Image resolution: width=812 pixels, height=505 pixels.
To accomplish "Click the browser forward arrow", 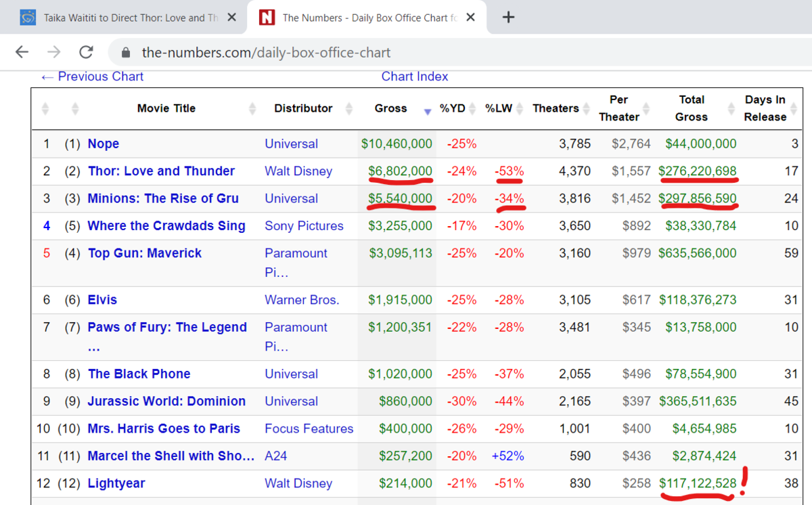I will click(54, 52).
